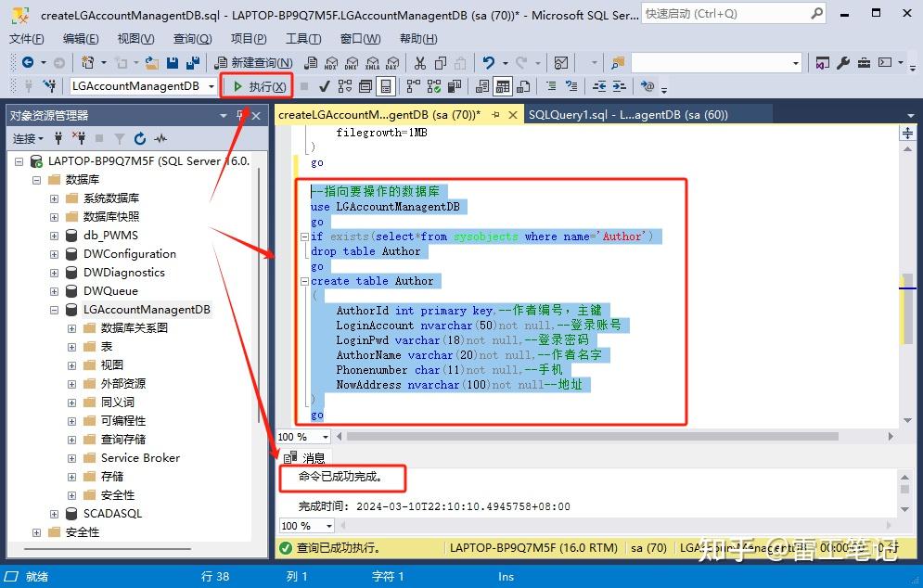Open the Activity Monitor chart icon
This screenshot has width=923, height=588.
coord(561,62)
